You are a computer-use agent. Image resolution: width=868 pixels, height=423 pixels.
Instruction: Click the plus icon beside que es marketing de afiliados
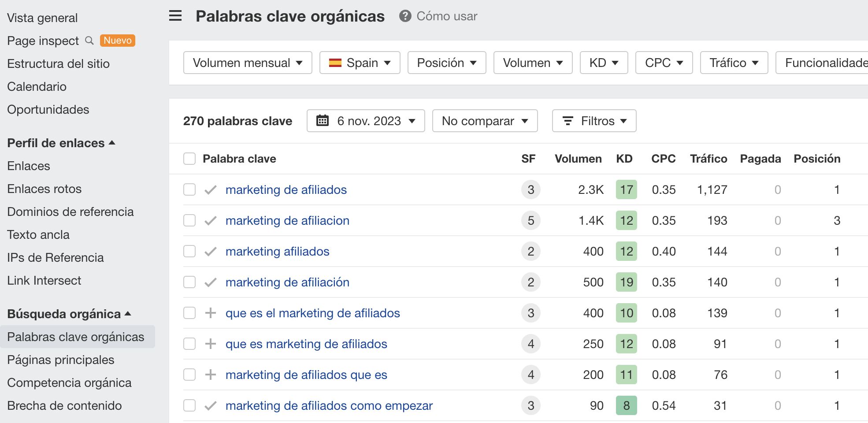click(x=211, y=344)
